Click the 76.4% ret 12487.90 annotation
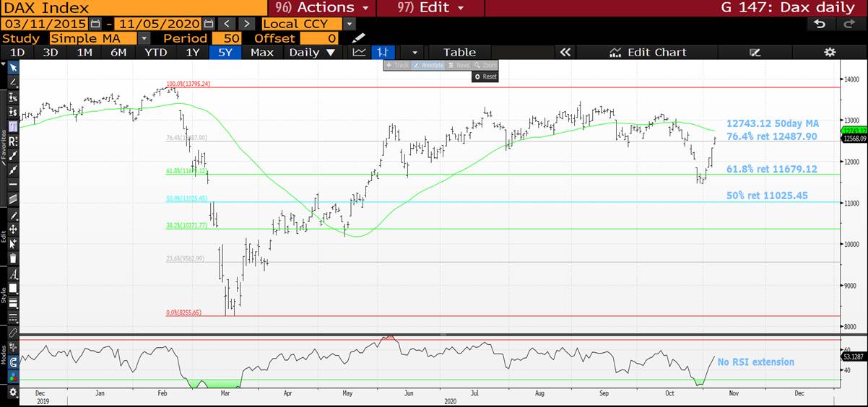The height and width of the screenshot is (407, 868). tap(772, 136)
